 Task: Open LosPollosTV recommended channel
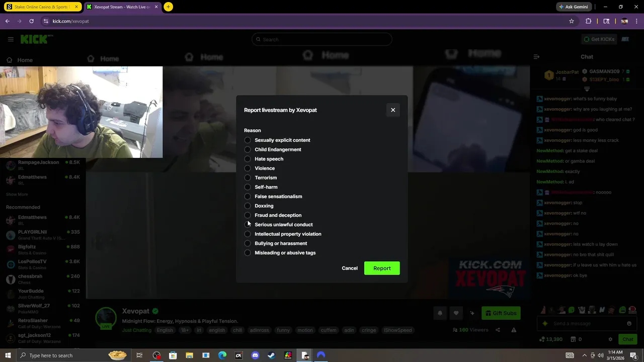click(43, 264)
